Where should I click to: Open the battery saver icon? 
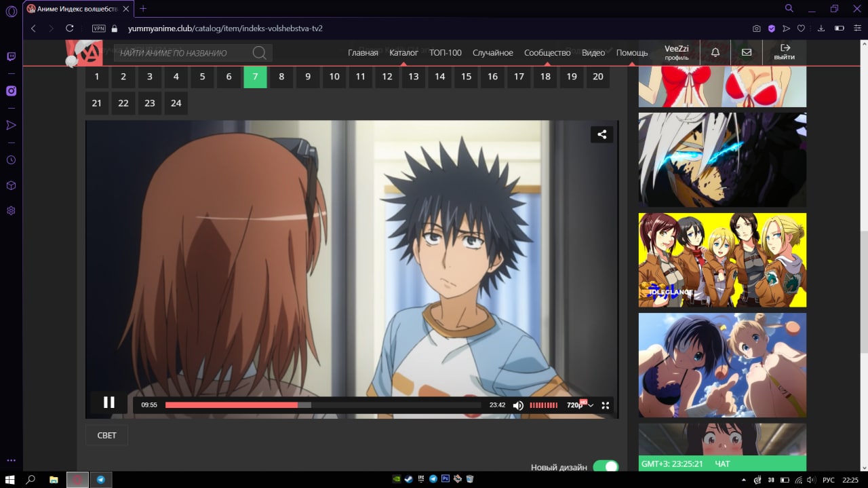839,29
